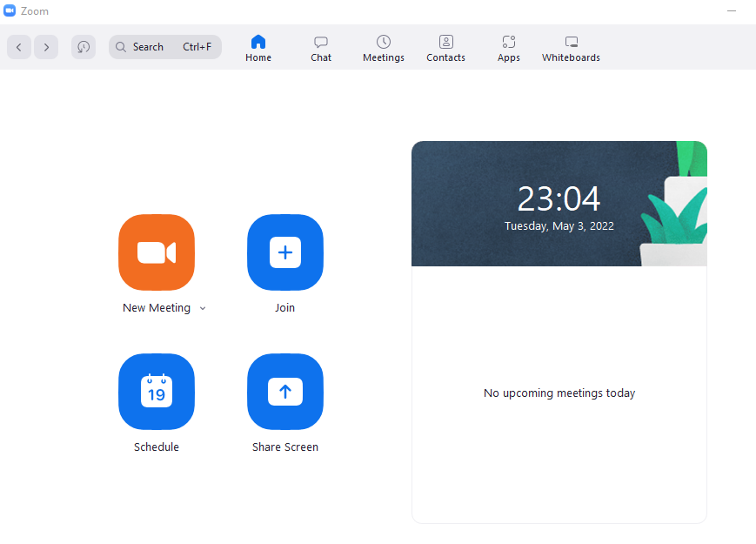
Task: Minimize the Zoom window
Action: click(x=732, y=10)
